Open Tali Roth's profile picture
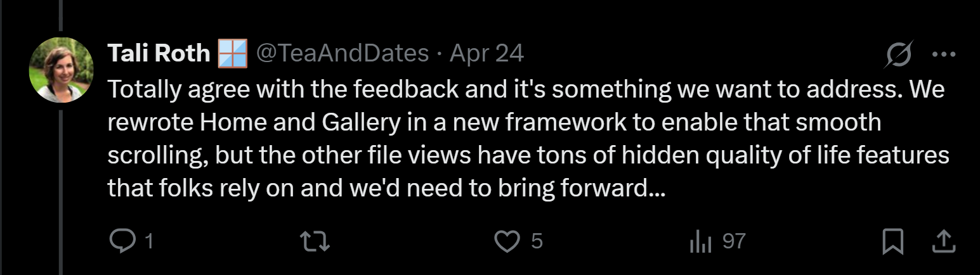Image resolution: width=980 pixels, height=275 pixels. click(x=62, y=70)
